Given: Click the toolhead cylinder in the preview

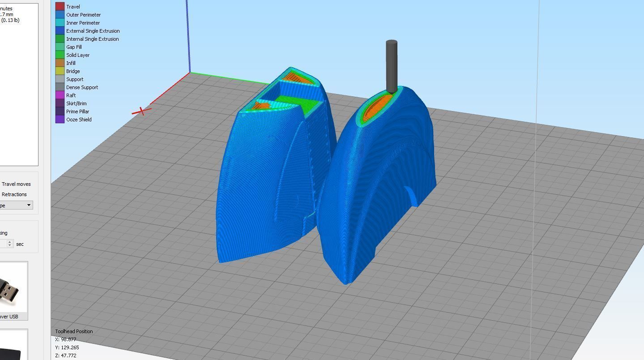Looking at the screenshot, I should (392, 66).
